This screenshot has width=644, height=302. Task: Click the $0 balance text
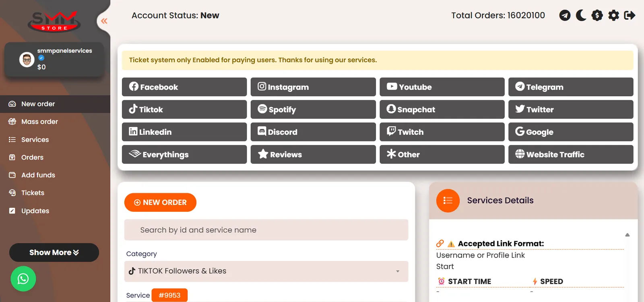(41, 67)
